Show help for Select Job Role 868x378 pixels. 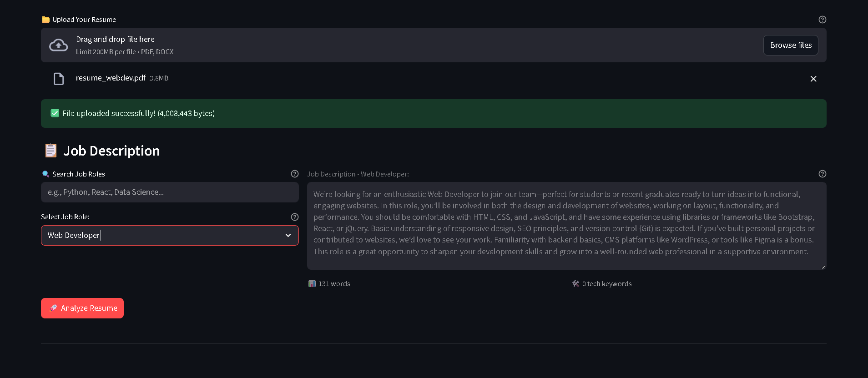pos(295,217)
